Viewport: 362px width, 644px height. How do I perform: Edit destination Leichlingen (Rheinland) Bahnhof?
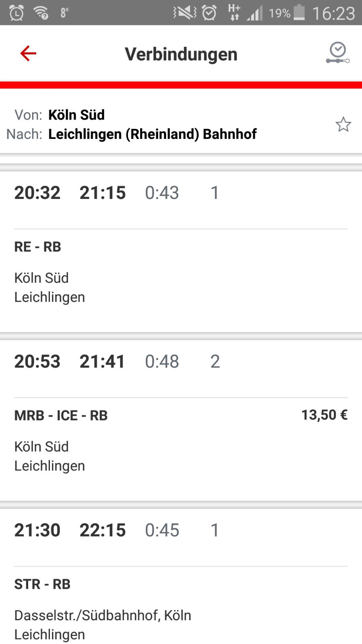(x=152, y=134)
